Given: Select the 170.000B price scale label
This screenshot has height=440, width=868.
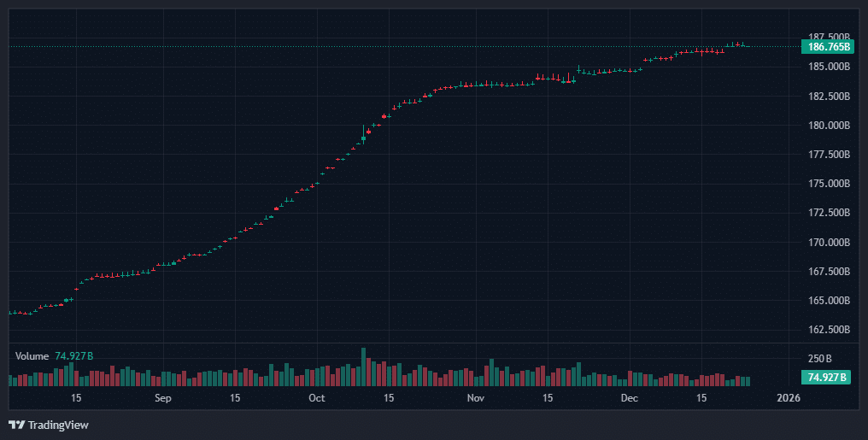Looking at the screenshot, I should click(828, 242).
